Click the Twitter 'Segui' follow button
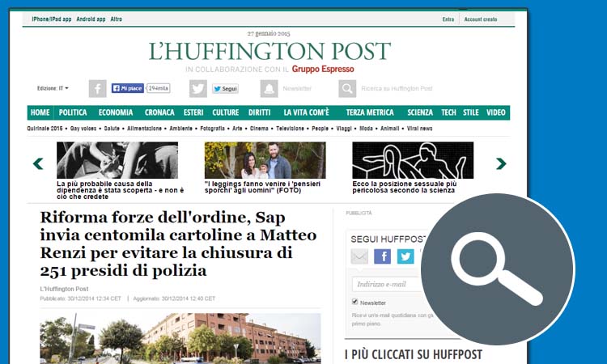The width and height of the screenshot is (607, 364). tap(225, 89)
